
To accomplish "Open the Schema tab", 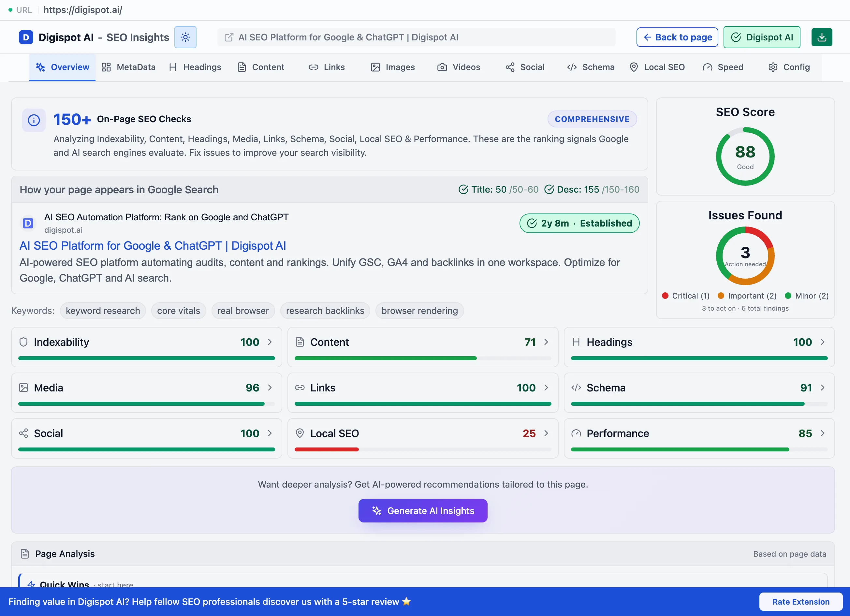I will click(x=591, y=67).
